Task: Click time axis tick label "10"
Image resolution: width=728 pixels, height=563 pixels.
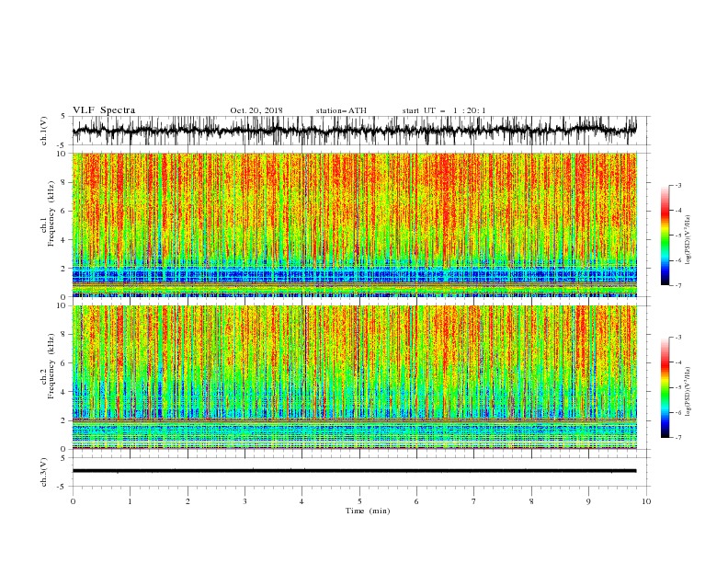Action: pos(646,501)
